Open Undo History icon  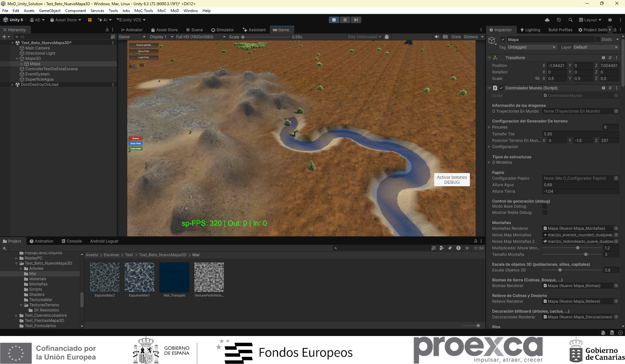559,20
